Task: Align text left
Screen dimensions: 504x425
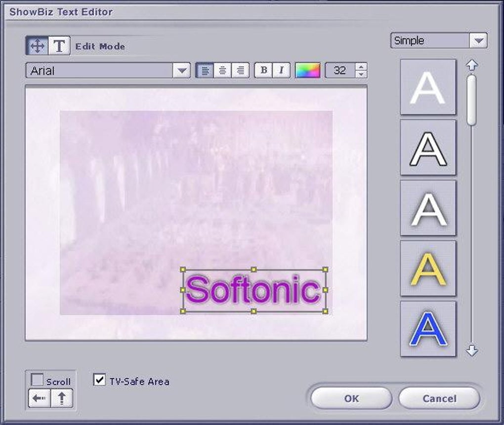Action: coord(205,70)
